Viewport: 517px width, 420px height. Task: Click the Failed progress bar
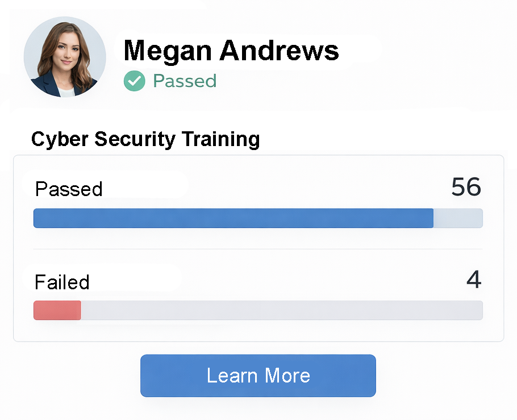(x=258, y=310)
